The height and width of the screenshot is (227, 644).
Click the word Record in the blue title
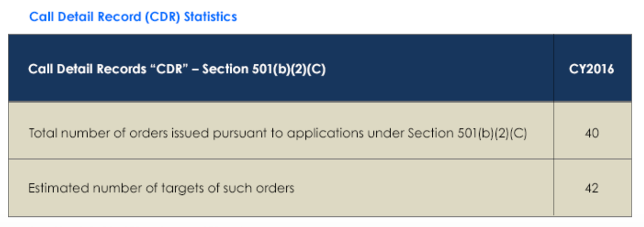pos(120,17)
